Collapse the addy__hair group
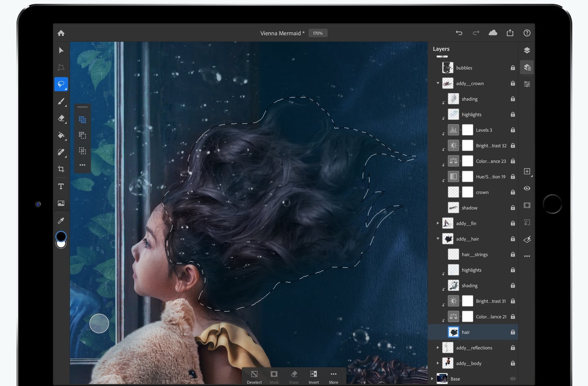Viewport: 588px width, 386px height. click(438, 239)
